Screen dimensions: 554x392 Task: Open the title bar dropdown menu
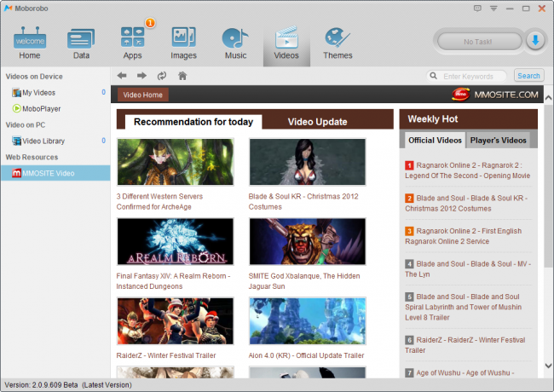pos(493,9)
